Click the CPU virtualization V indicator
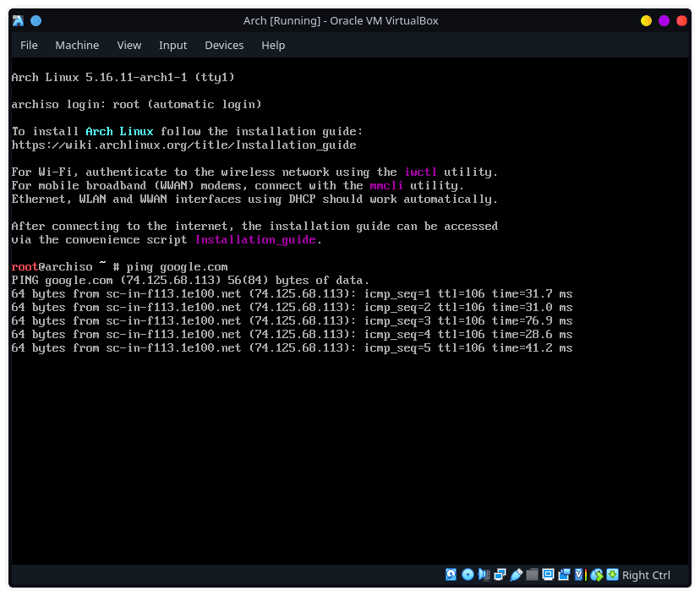 (x=580, y=575)
